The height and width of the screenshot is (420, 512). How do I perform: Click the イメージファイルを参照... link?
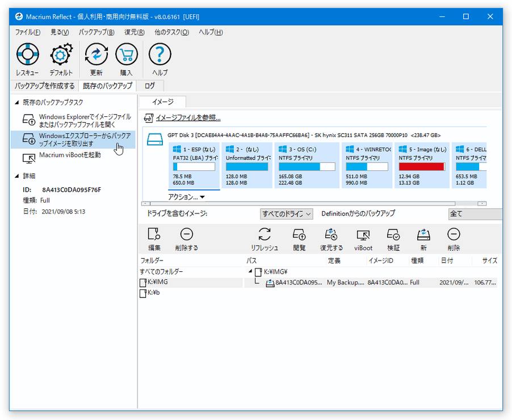188,117
